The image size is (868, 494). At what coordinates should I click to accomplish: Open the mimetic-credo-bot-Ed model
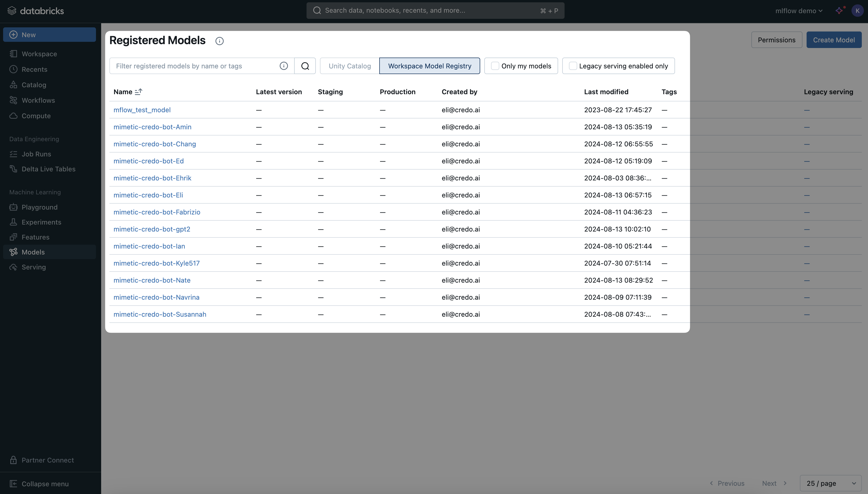(x=149, y=161)
